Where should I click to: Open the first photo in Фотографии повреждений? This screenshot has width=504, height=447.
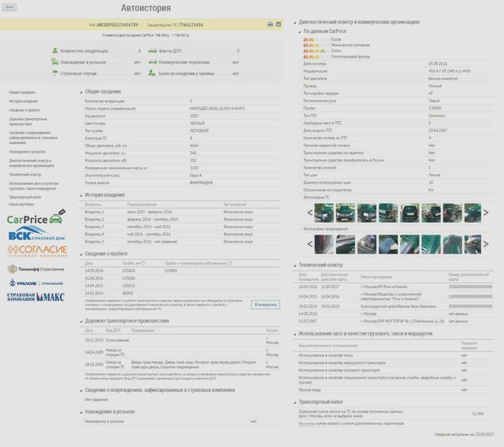point(324,244)
